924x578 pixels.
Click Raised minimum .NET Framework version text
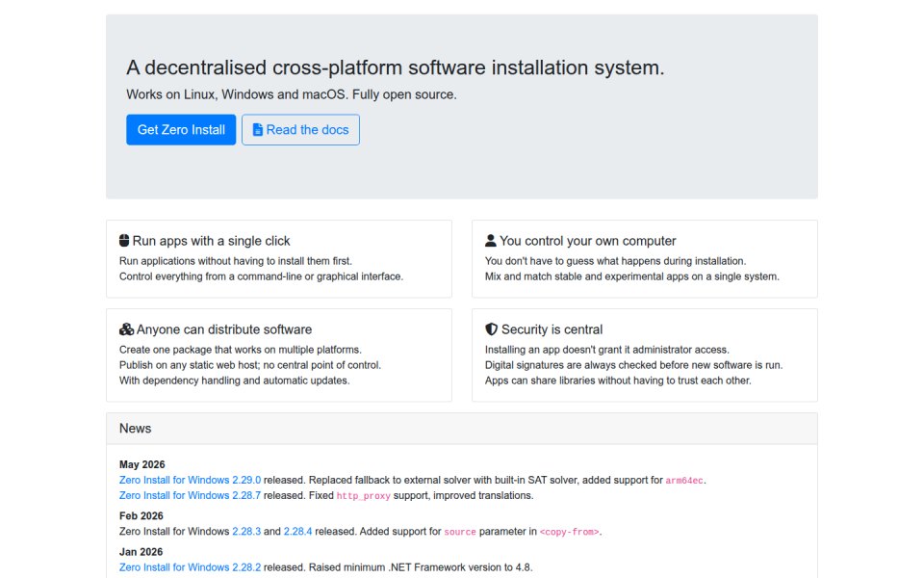pos(421,567)
